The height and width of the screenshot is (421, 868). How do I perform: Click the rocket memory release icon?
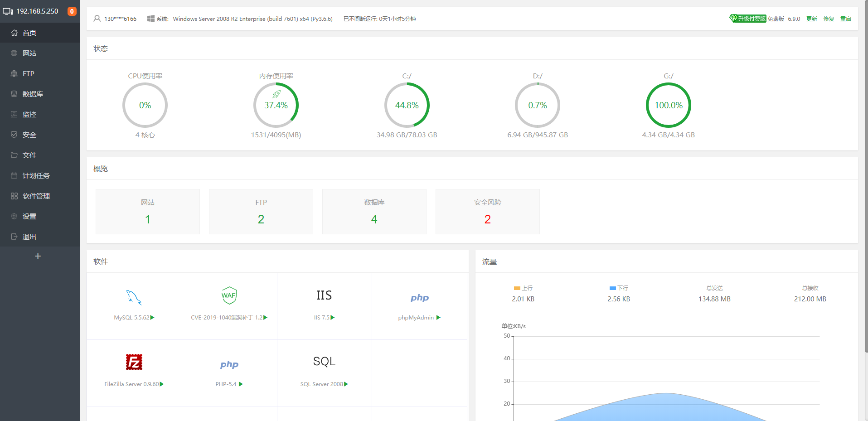(276, 94)
